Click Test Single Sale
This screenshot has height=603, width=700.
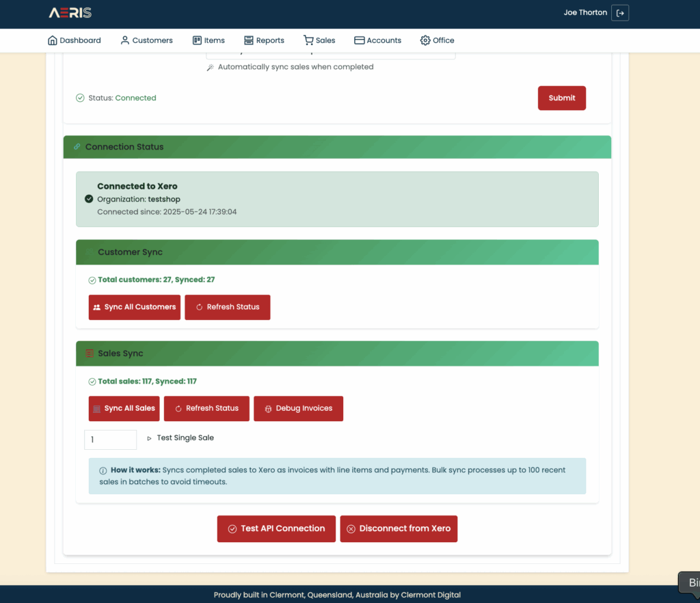click(180, 438)
